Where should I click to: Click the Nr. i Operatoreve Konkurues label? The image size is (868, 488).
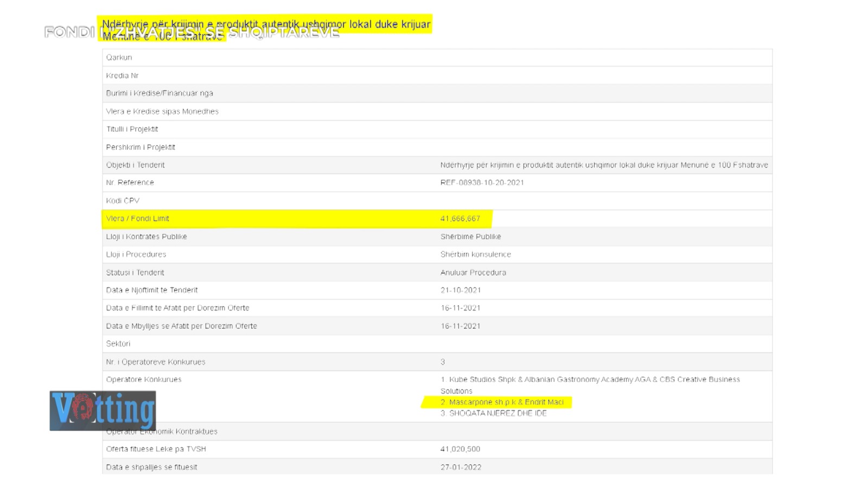click(x=156, y=362)
